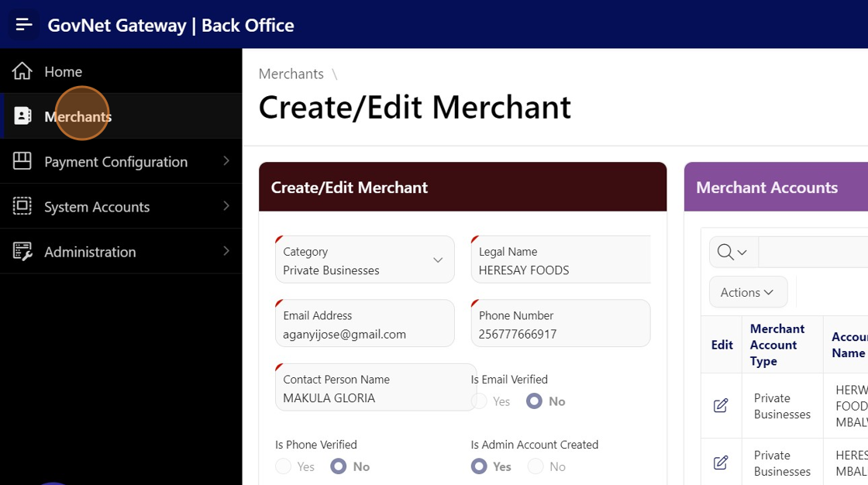Click the Home house icon
This screenshot has height=485, width=868.
pyautogui.click(x=22, y=71)
